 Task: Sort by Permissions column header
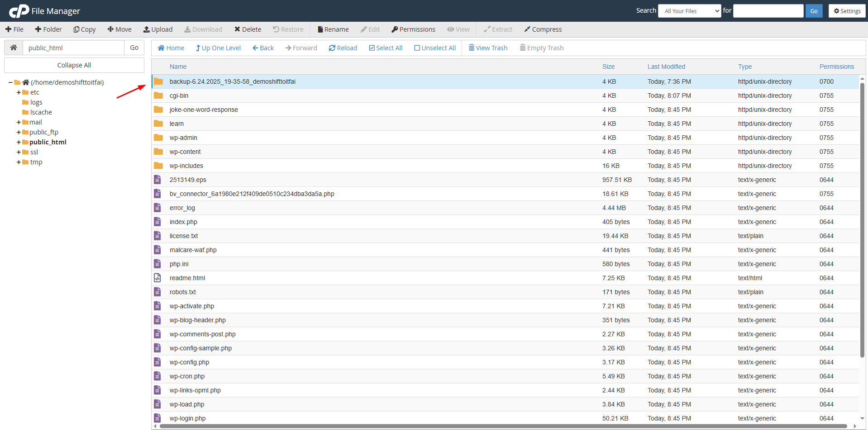click(x=837, y=67)
